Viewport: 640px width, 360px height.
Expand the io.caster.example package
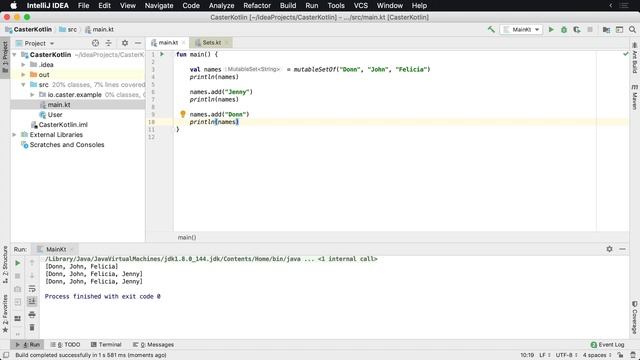coord(32,95)
